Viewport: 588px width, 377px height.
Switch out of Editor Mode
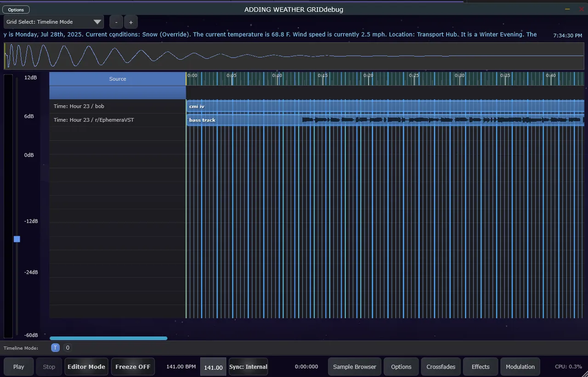[x=86, y=366]
